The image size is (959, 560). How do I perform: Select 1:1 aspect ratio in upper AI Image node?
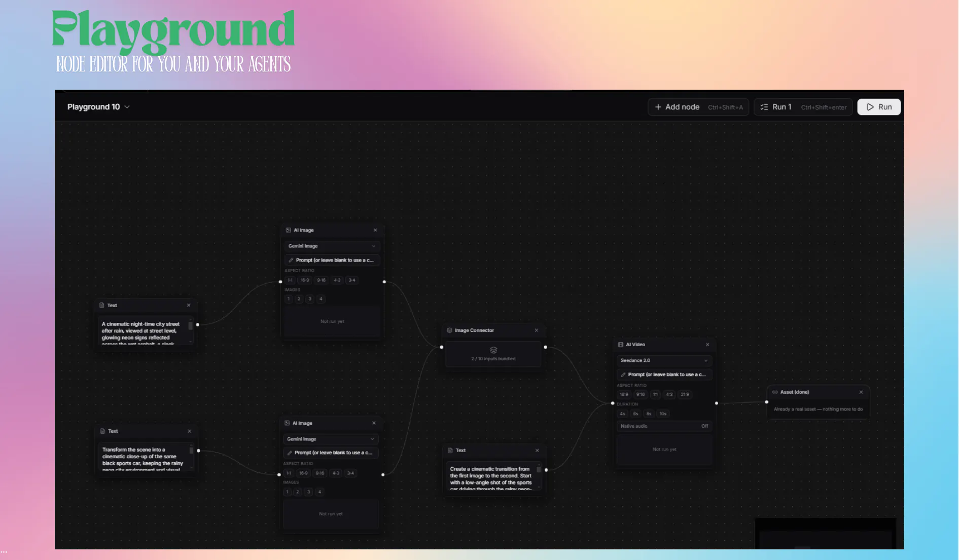click(x=290, y=280)
